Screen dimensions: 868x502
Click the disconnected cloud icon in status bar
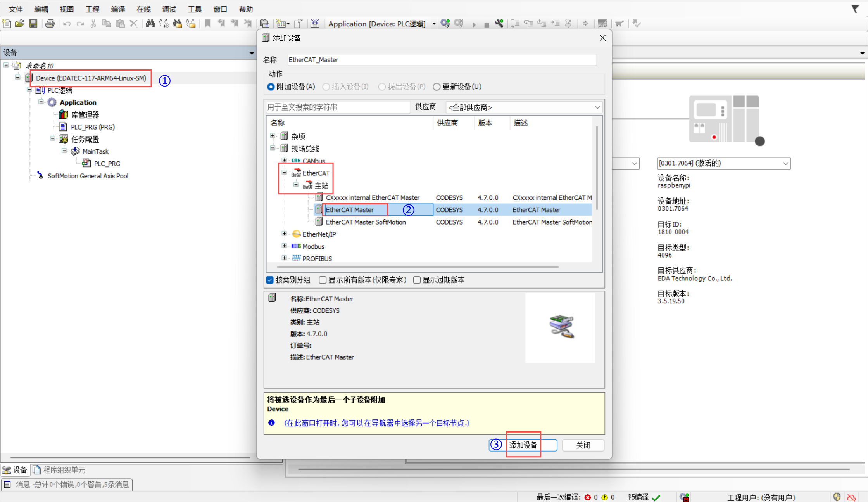click(852, 497)
